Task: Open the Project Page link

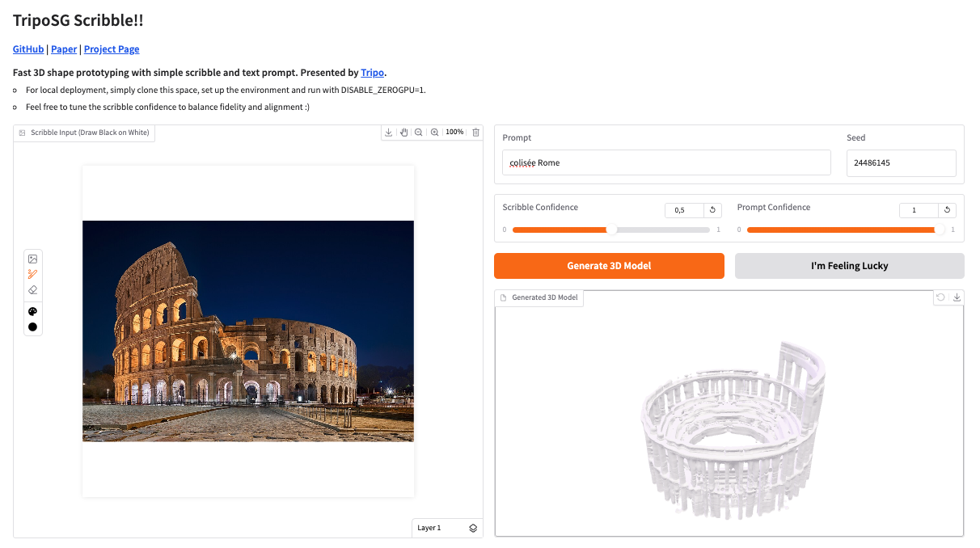Action: pos(112,49)
